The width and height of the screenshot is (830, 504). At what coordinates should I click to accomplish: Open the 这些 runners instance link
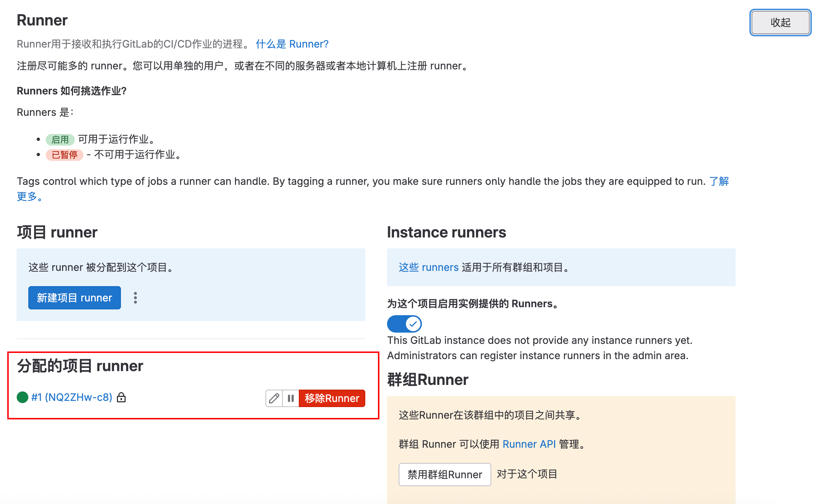(428, 267)
